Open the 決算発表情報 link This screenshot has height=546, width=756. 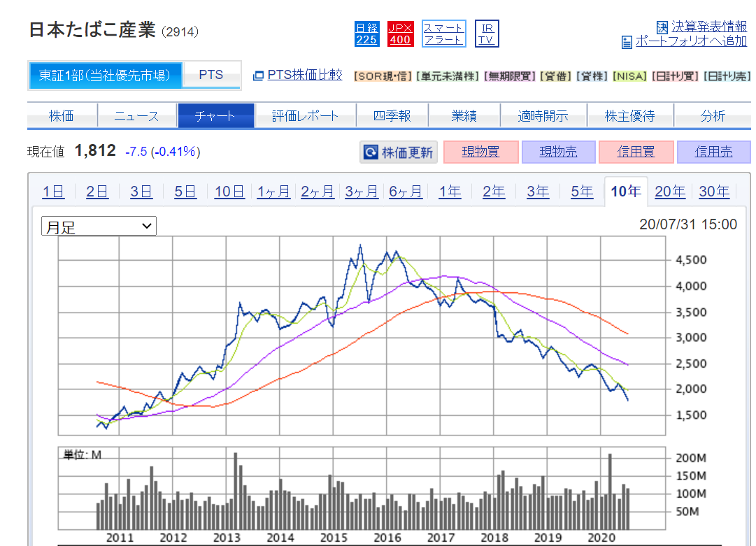[709, 27]
